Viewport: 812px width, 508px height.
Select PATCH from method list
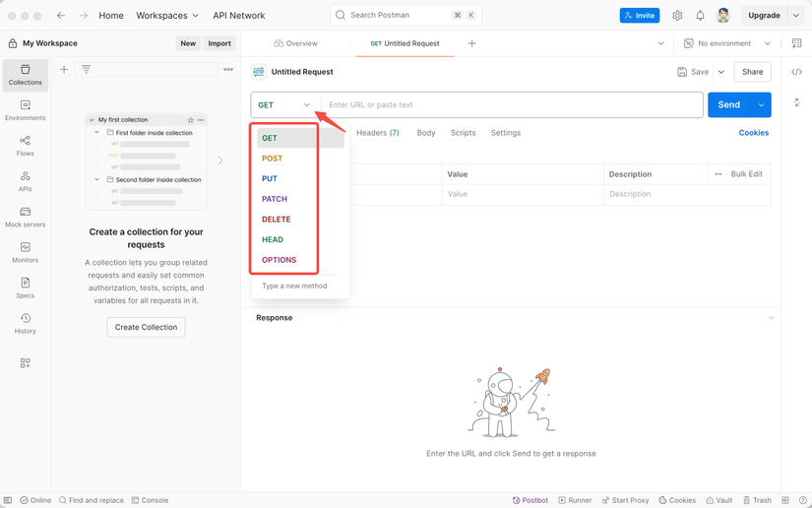[x=274, y=199]
